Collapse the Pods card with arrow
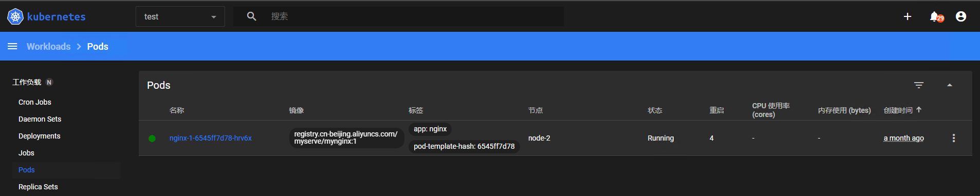Image resolution: width=980 pixels, height=196 pixels. point(950,85)
